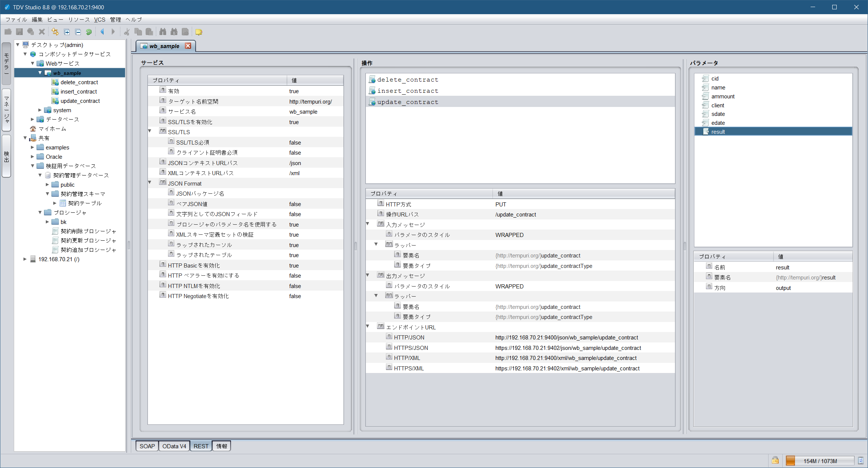Click the delete X toolbar icon

tap(42, 32)
